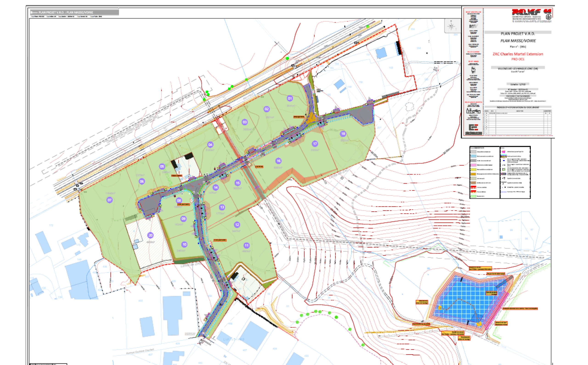Image resolution: width=588 pixels, height=365 pixels.
Task: Click lot 12 purple circle marker
Action: [x=237, y=225]
